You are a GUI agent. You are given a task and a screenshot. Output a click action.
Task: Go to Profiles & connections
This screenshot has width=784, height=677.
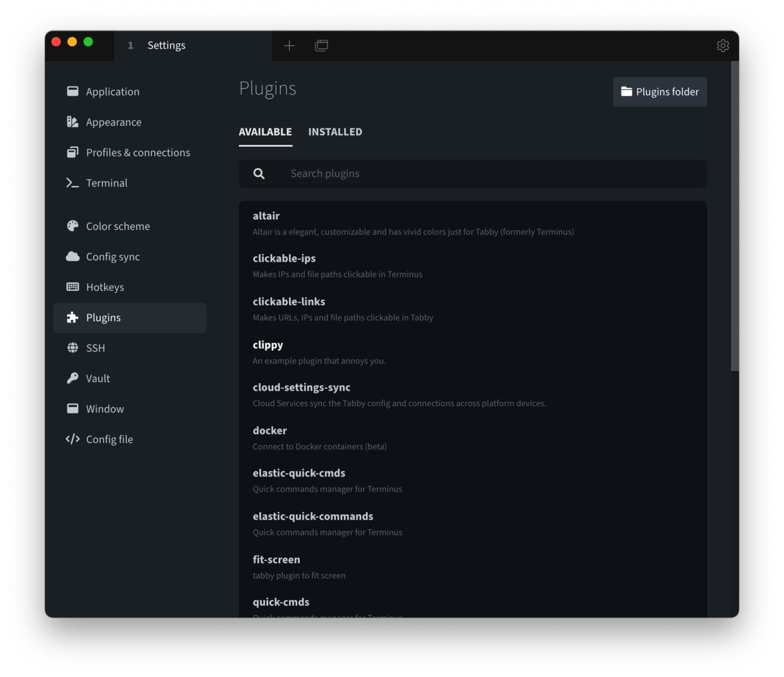coord(137,152)
